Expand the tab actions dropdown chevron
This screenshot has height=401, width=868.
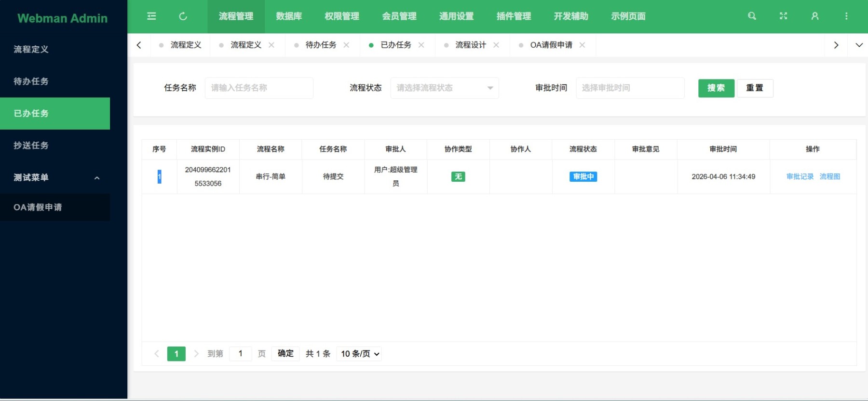click(859, 45)
